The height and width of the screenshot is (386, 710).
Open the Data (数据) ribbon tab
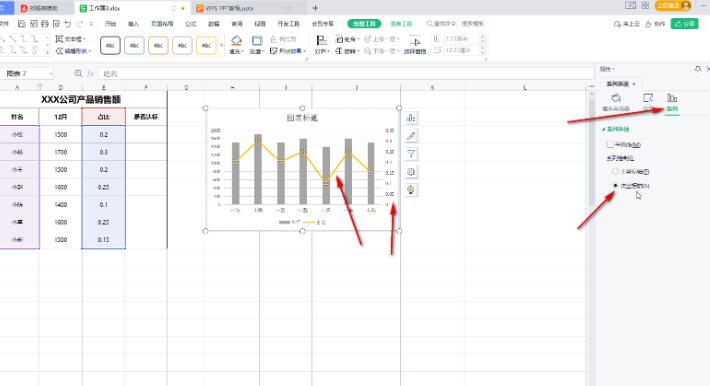click(214, 24)
